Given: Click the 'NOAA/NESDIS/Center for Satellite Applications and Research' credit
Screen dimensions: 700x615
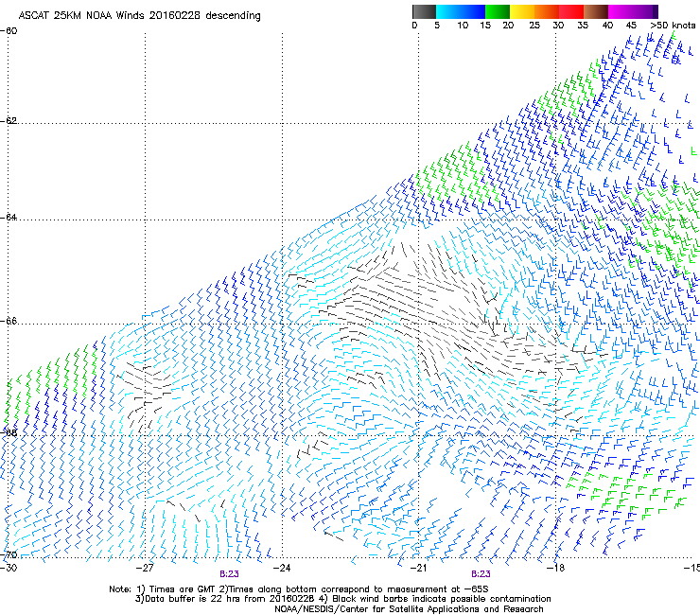Looking at the screenshot, I should click(409, 609).
